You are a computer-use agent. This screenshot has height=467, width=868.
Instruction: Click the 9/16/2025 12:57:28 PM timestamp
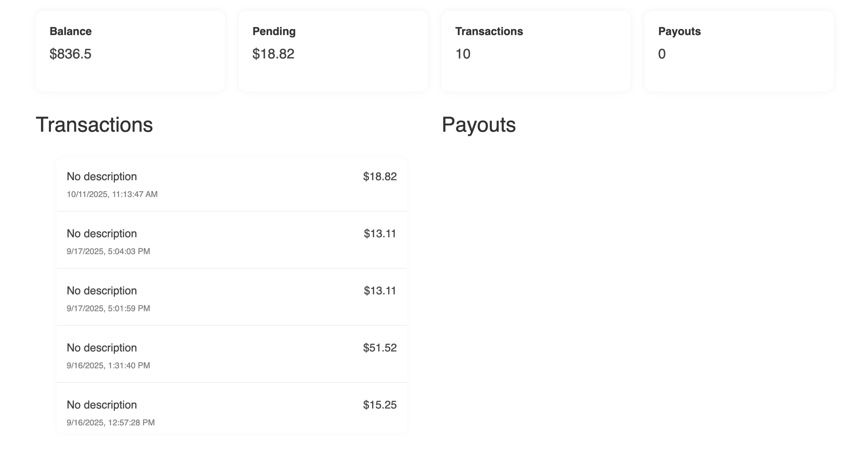click(x=111, y=422)
